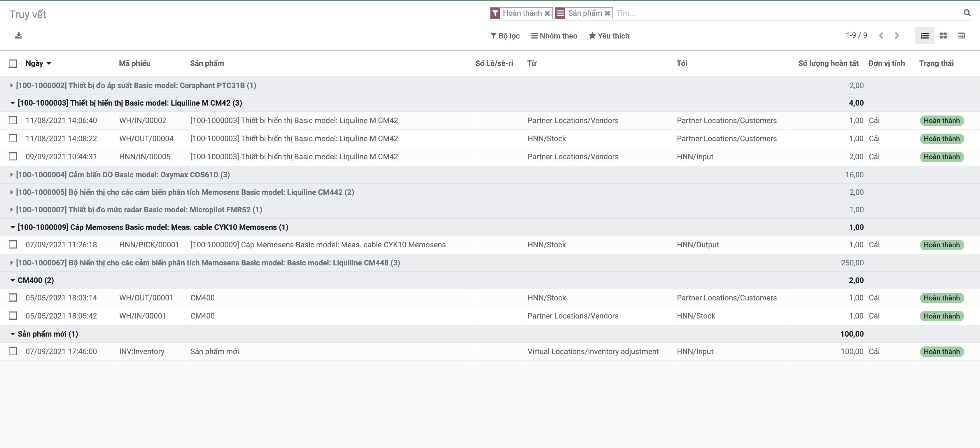The image size is (980, 448).
Task: Open the Yêu thích favorites menu
Action: tap(609, 36)
